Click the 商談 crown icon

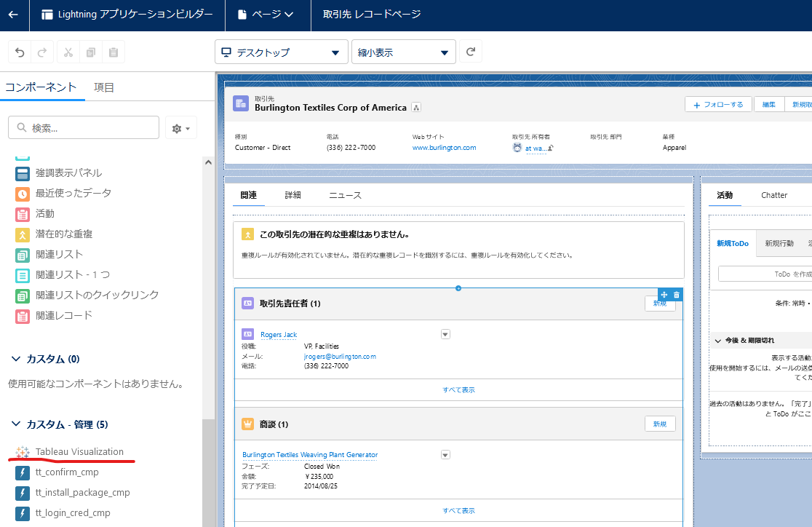tap(247, 424)
